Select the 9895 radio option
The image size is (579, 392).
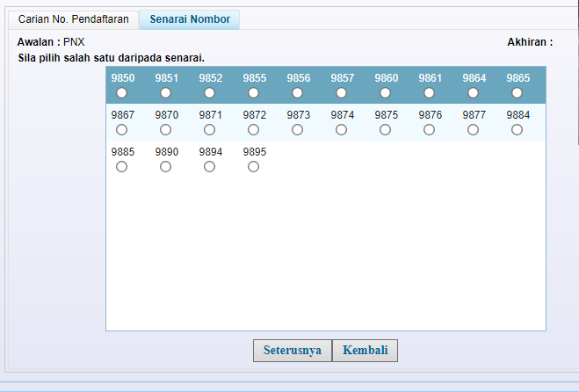pyautogui.click(x=253, y=167)
